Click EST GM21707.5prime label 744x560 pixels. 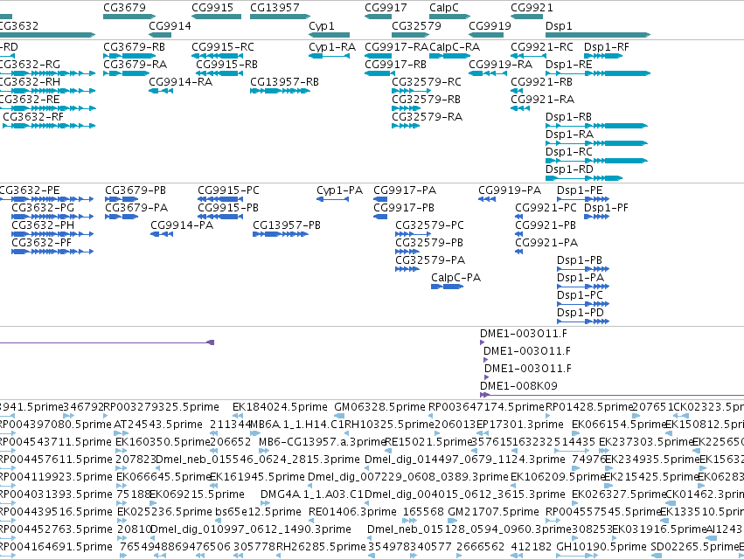pos(493,512)
